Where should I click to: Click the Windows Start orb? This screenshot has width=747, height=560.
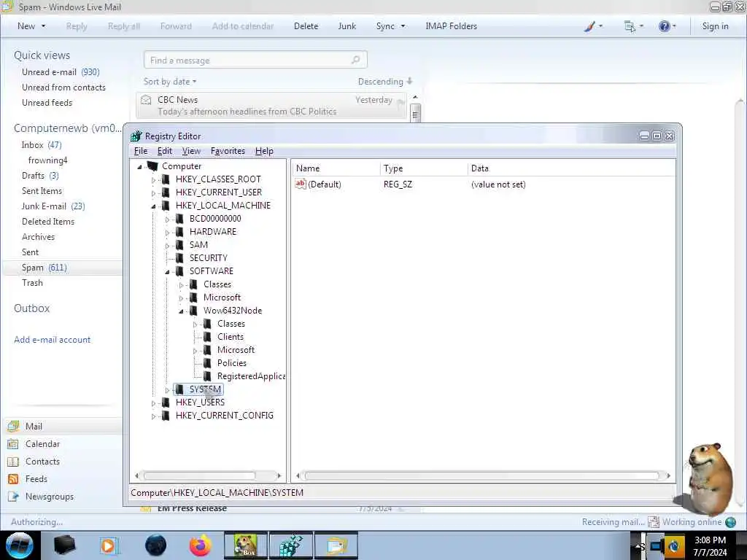click(19, 545)
